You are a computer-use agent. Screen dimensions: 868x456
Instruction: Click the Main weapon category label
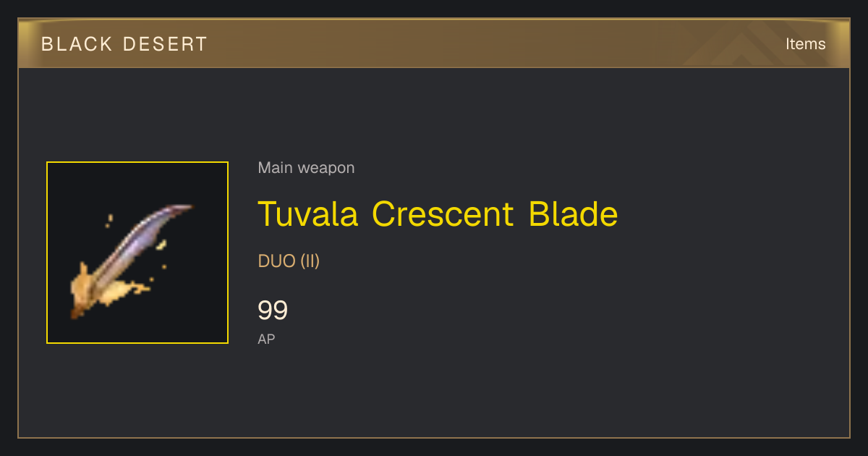coord(306,168)
